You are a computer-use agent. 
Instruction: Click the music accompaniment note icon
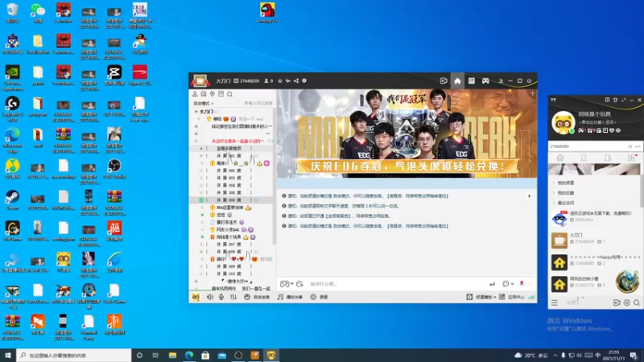(x=280, y=297)
